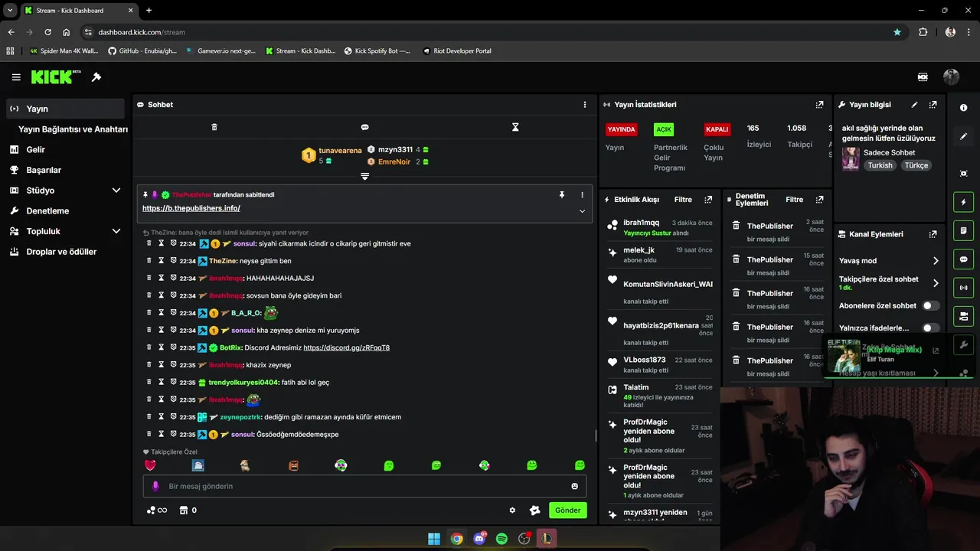Click username zeynepoztrk in chat

point(240,417)
